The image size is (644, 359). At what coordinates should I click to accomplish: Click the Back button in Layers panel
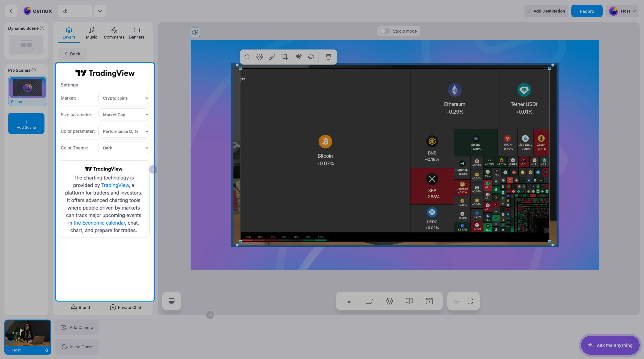pos(73,54)
